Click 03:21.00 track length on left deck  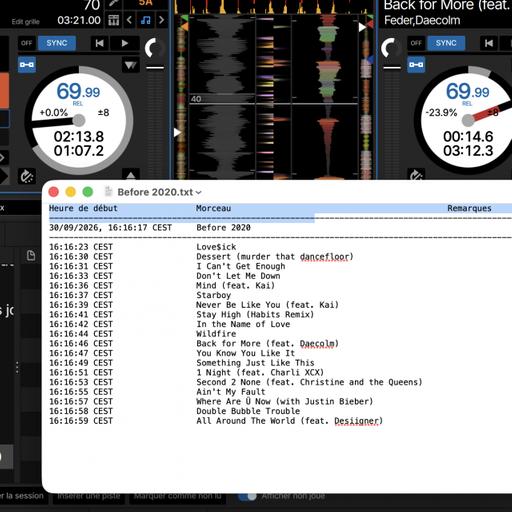point(79,21)
